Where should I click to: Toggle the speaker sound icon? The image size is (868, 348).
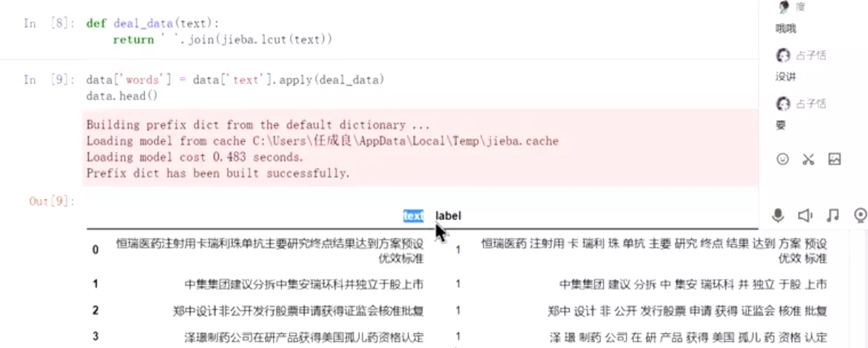click(805, 215)
